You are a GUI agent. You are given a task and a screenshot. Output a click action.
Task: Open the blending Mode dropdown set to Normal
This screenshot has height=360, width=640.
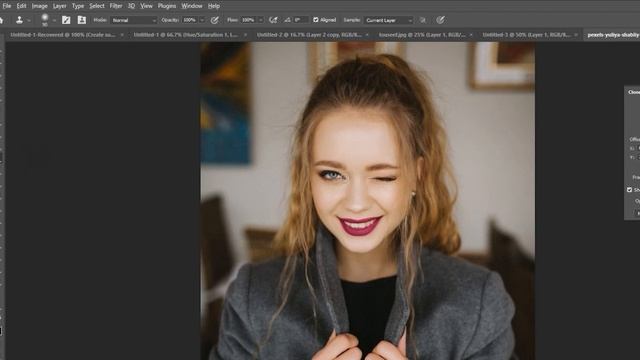(x=134, y=20)
